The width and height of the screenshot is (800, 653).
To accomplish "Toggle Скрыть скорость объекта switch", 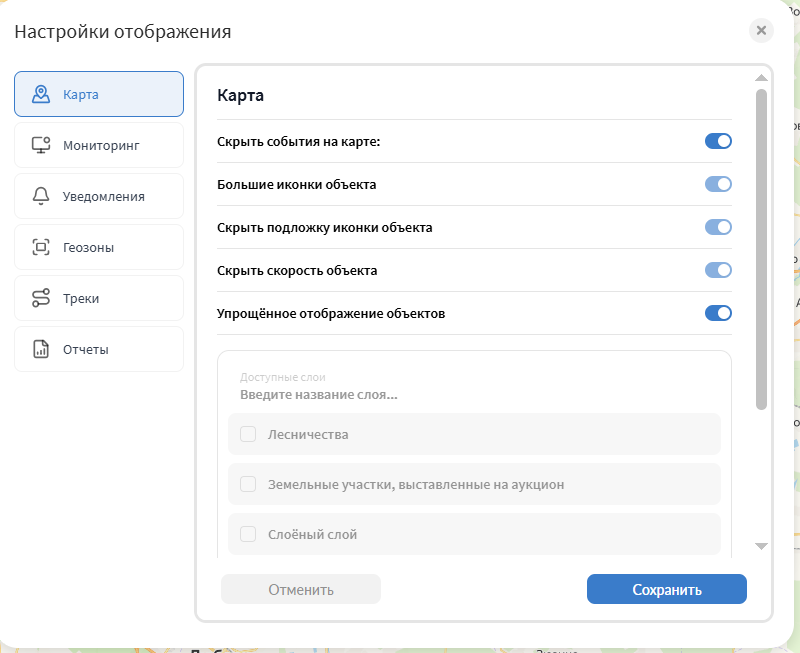I will (x=718, y=270).
